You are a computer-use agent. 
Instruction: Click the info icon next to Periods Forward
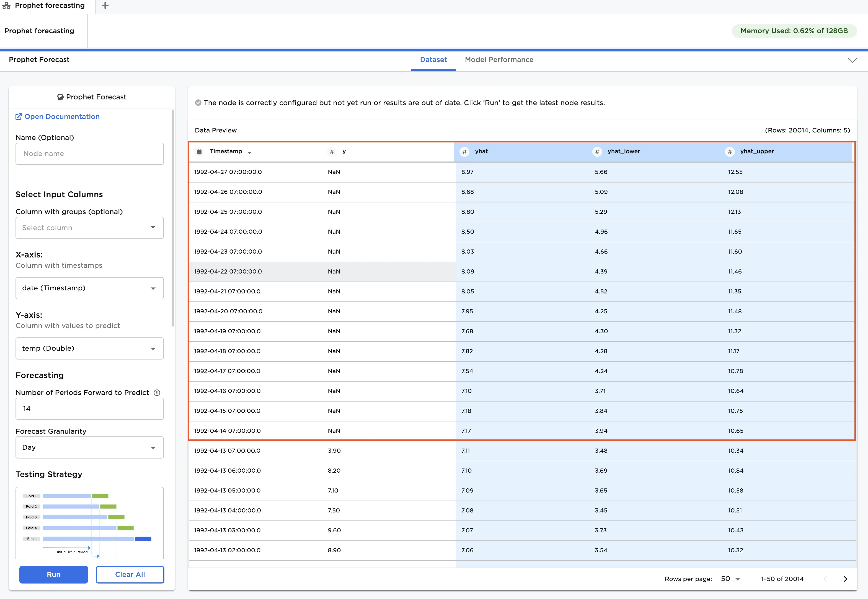pos(157,393)
